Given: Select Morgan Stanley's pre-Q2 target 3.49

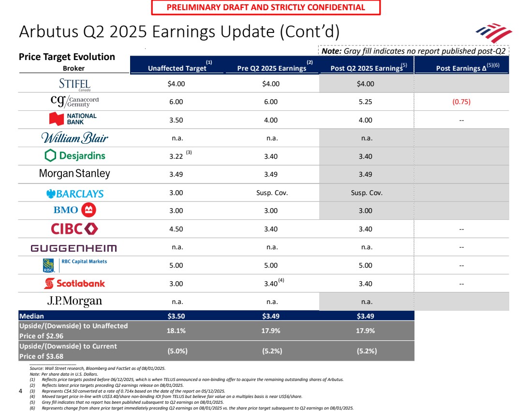Looking at the screenshot, I should (x=271, y=174).
